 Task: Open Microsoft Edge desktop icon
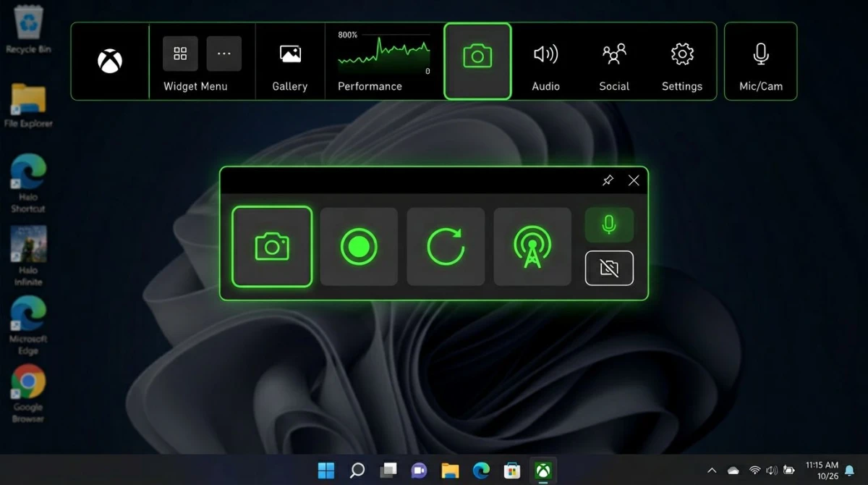pyautogui.click(x=28, y=325)
